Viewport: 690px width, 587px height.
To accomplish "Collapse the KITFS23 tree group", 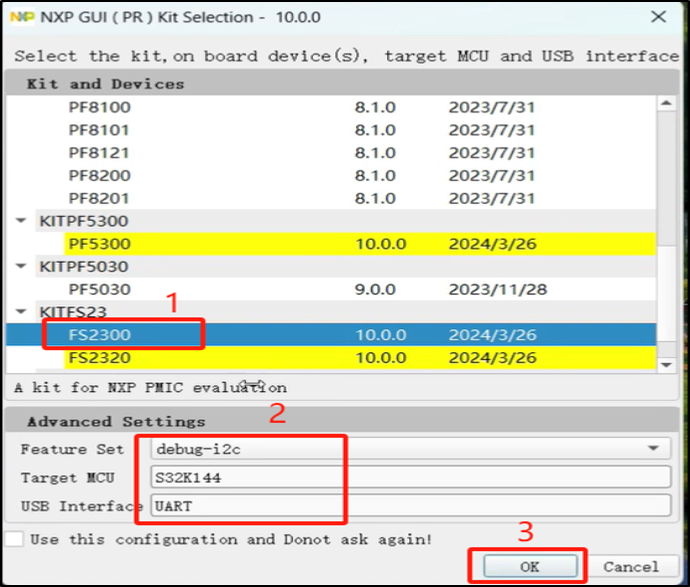I will (x=20, y=312).
